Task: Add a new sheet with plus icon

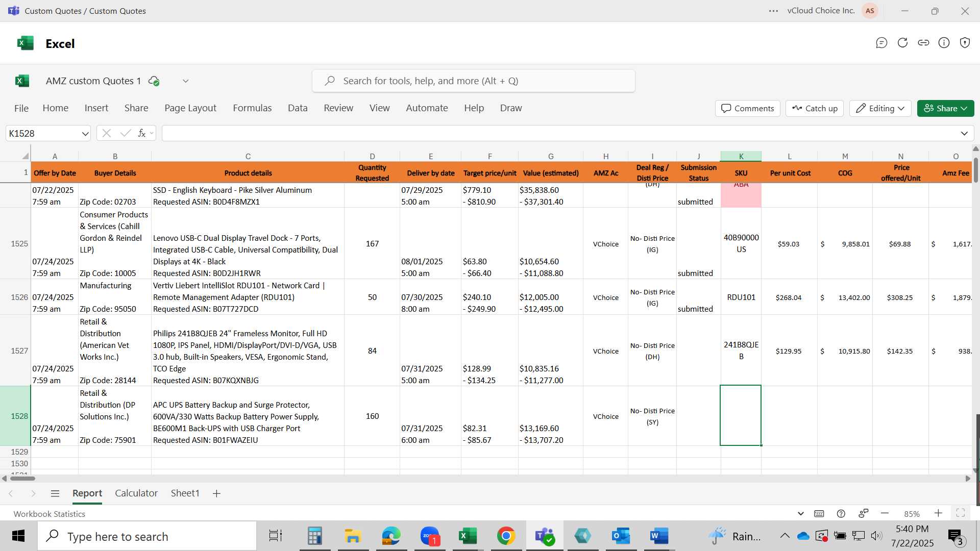Action: click(x=216, y=493)
